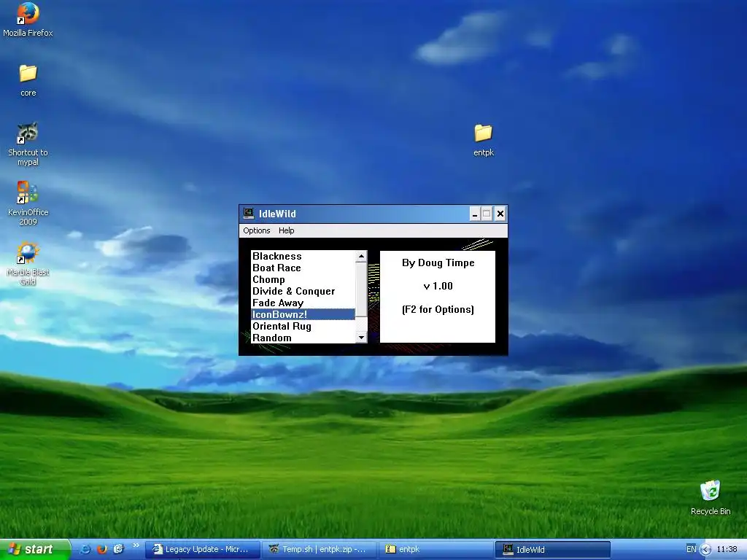Launch Firefox from quick launch bar
Image resolution: width=747 pixels, height=560 pixels.
tap(102, 549)
